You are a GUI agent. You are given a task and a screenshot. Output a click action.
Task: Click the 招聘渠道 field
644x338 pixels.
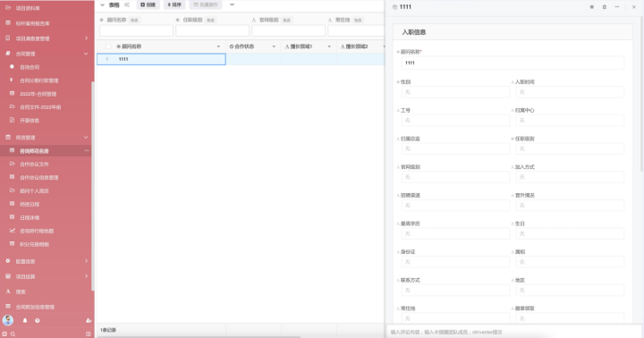point(455,206)
